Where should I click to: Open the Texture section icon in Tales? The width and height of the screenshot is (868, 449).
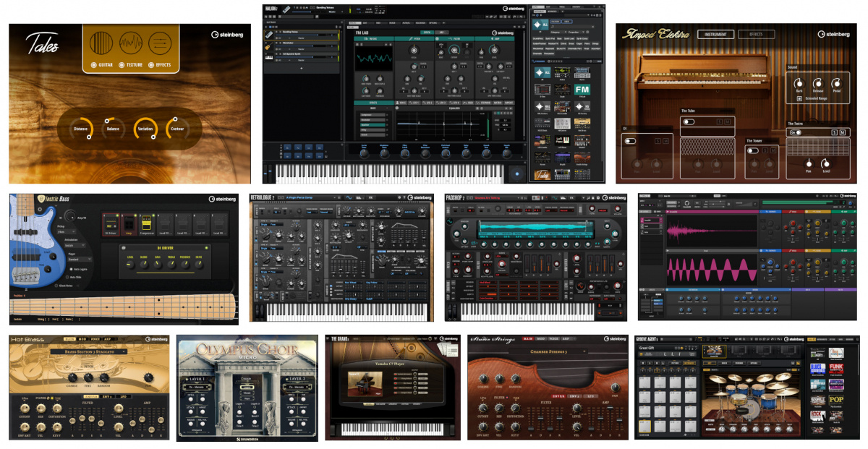click(x=130, y=42)
